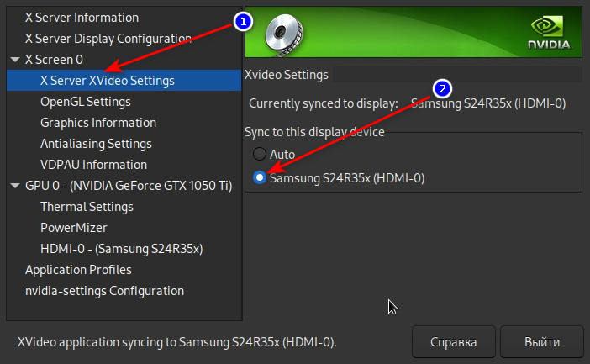Open nvidia-settings Configuration

pyautogui.click(x=104, y=291)
